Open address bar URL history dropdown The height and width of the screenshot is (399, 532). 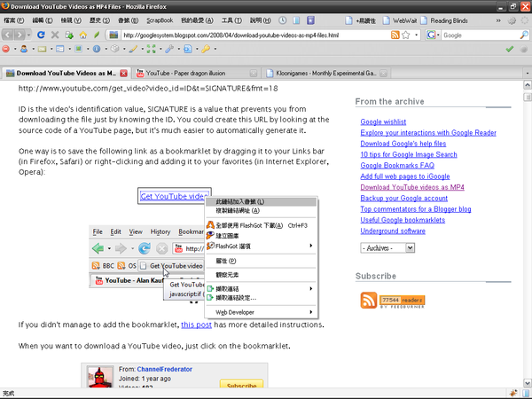417,35
